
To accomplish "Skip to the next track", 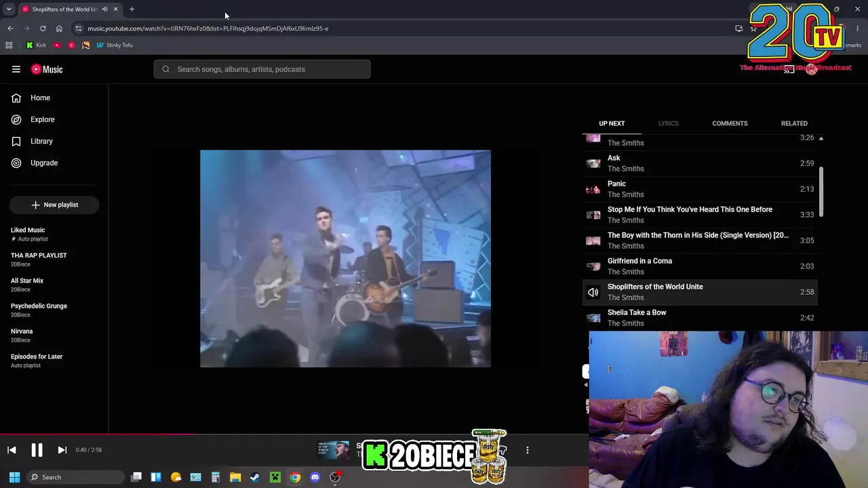I will coord(62,450).
